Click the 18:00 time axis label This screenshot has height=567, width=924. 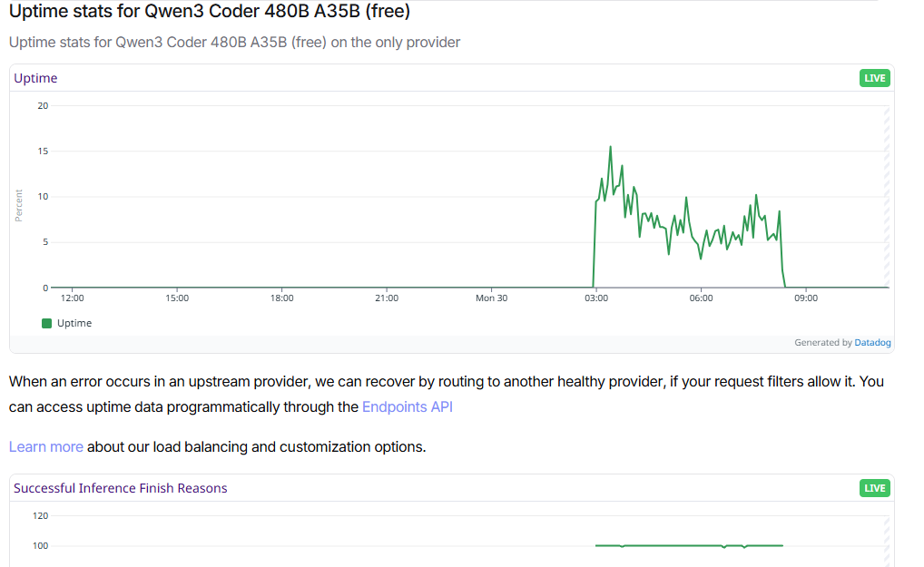(281, 298)
